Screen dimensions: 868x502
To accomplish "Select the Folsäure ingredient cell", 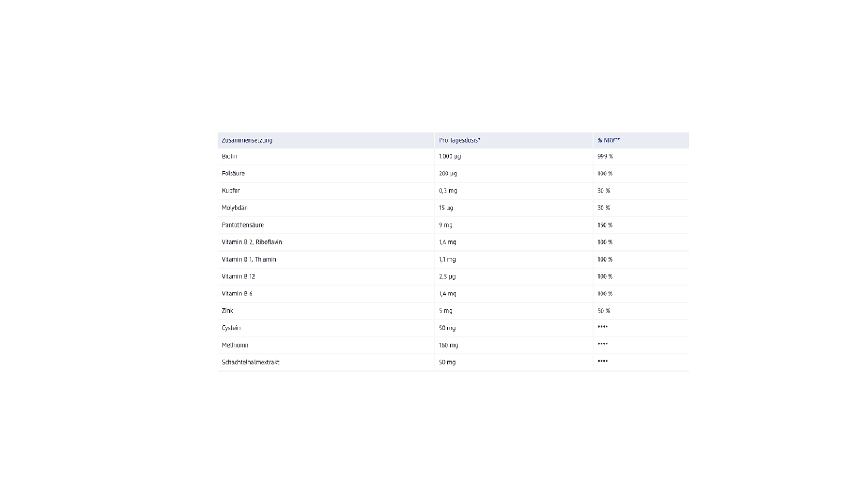I will (x=233, y=174).
